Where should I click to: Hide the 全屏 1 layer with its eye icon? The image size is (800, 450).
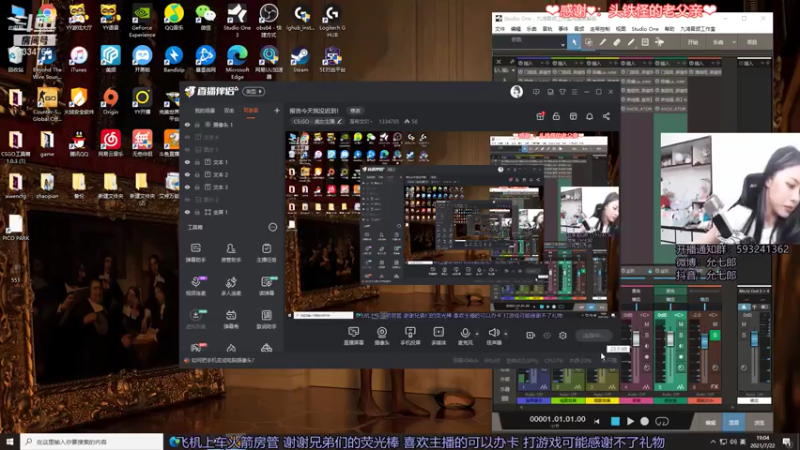tap(187, 212)
